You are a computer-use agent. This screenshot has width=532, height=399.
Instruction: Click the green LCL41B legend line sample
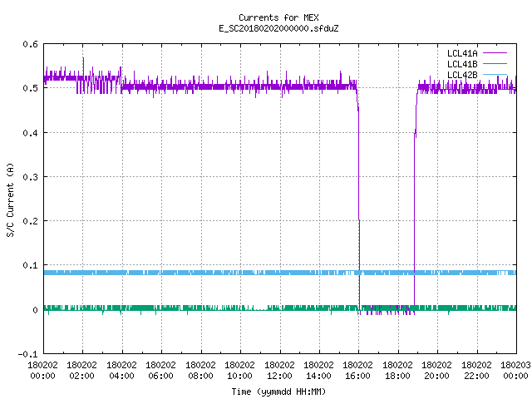(x=495, y=63)
